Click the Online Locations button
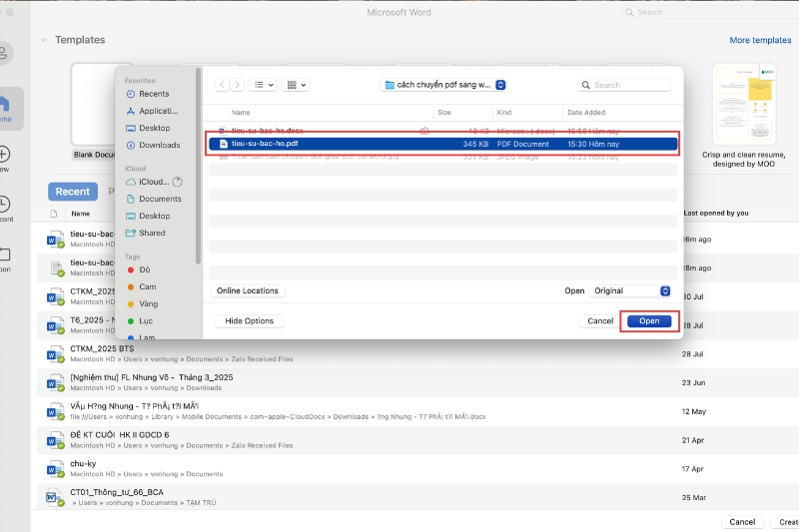Viewport: 799px width, 532px height. [250, 290]
